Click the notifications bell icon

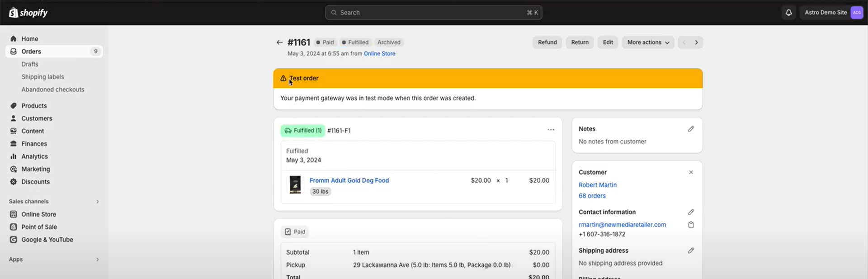tap(788, 13)
